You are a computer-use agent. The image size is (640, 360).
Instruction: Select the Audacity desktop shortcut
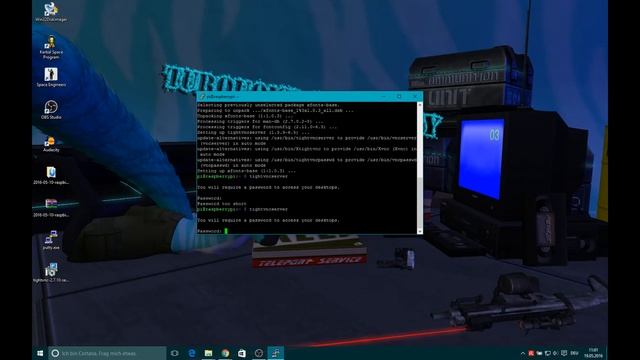click(51, 143)
